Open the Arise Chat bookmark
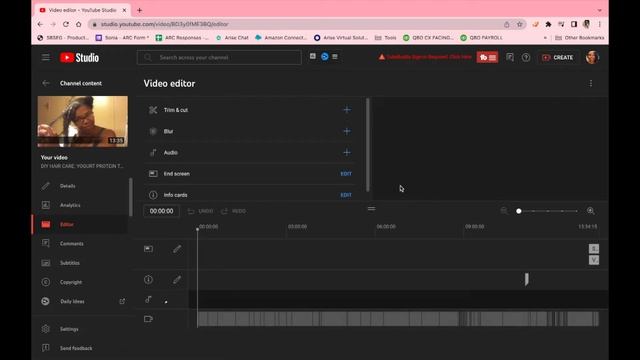Viewport: 640px width, 360px height. click(x=232, y=38)
